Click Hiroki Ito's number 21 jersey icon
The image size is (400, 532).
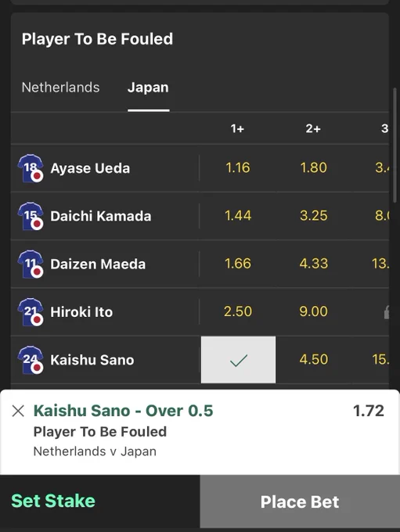(x=31, y=312)
